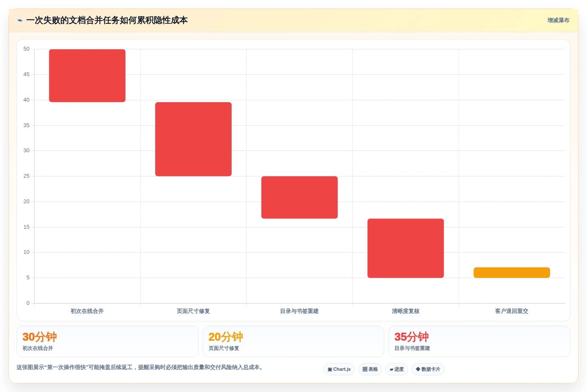Viewport: 587px width, 392px height.
Task: Click the blue lightning icon beside the title
Action: [20, 20]
